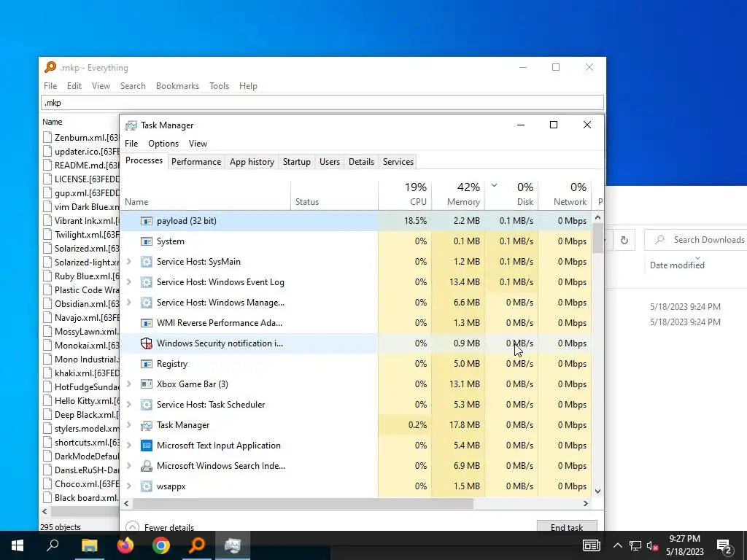Select Monokai.xml row in Everything

81,345
